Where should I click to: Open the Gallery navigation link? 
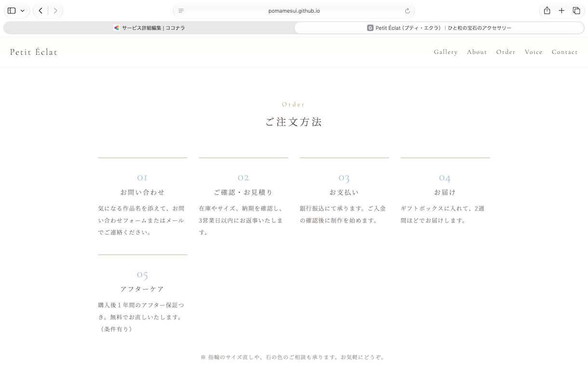(446, 52)
